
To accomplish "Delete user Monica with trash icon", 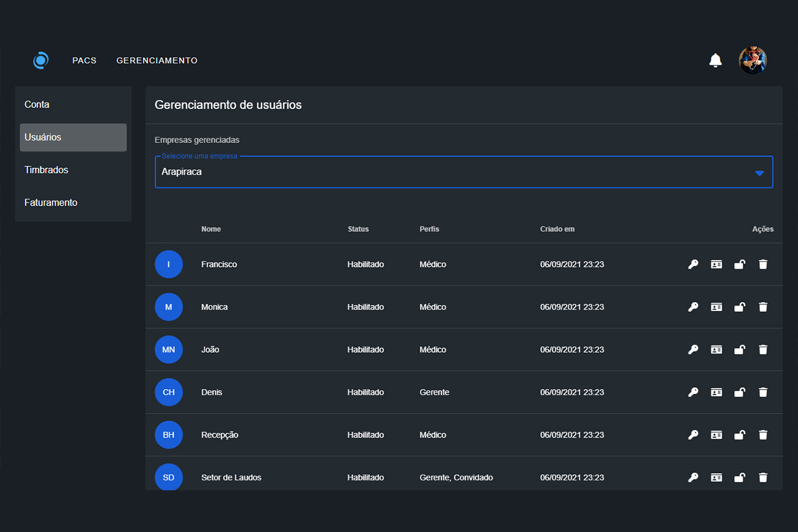I will click(763, 307).
